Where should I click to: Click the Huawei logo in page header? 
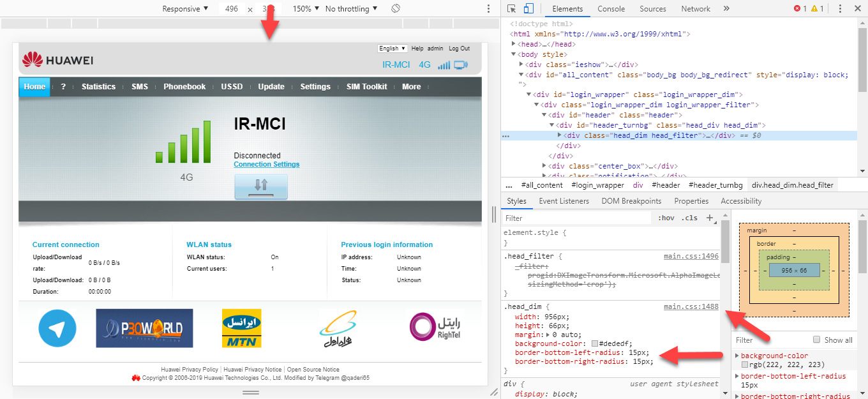(x=58, y=60)
